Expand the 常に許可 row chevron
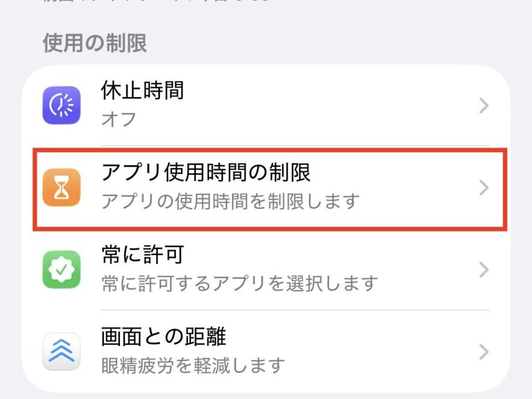Viewport: 532px width, 399px height. coord(484,269)
